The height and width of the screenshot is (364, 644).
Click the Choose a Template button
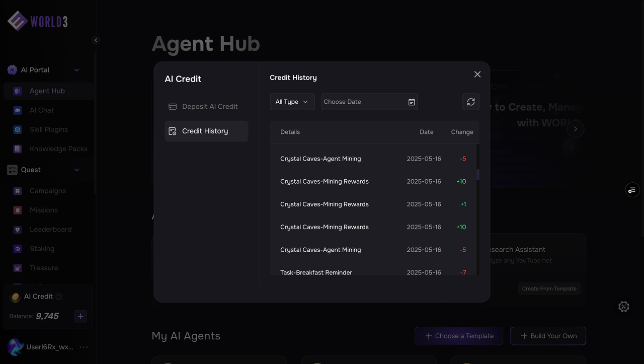(459, 336)
